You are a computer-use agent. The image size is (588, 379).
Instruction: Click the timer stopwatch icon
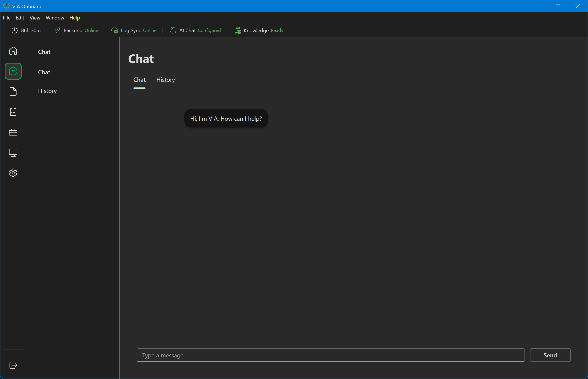click(x=15, y=30)
